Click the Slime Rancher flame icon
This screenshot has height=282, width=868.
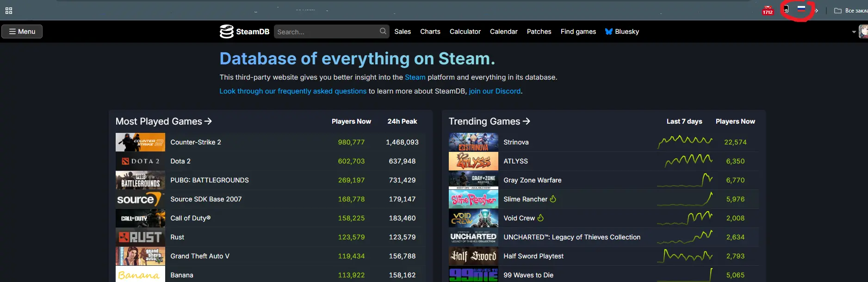(553, 199)
